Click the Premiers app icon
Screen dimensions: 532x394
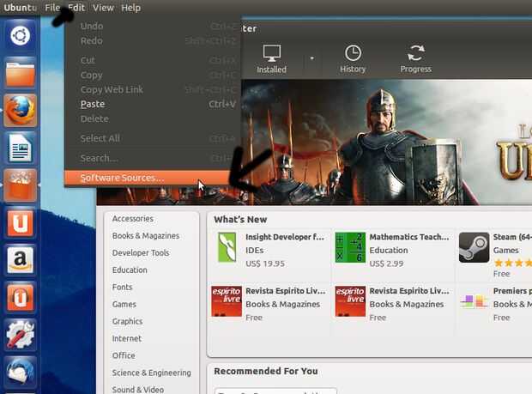474,301
